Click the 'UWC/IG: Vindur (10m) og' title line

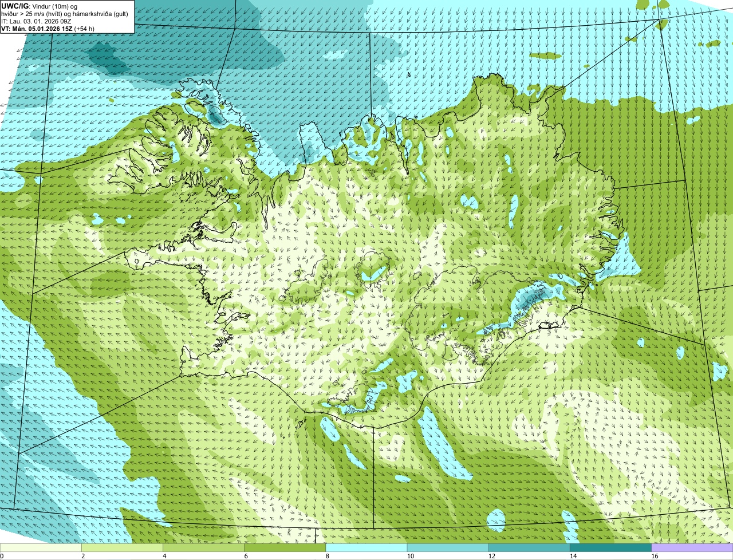(x=39, y=6)
